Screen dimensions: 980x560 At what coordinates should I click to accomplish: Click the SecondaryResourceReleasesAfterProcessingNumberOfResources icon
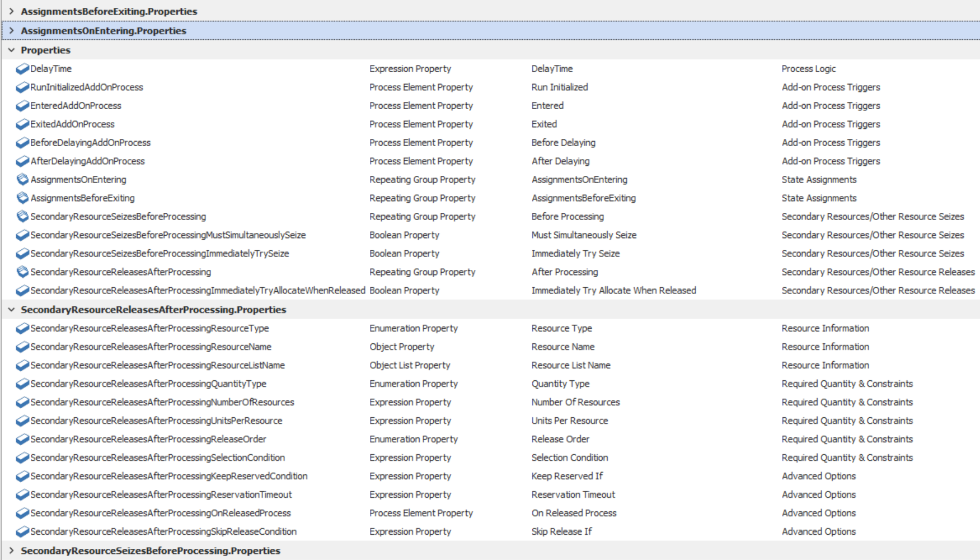(x=22, y=403)
